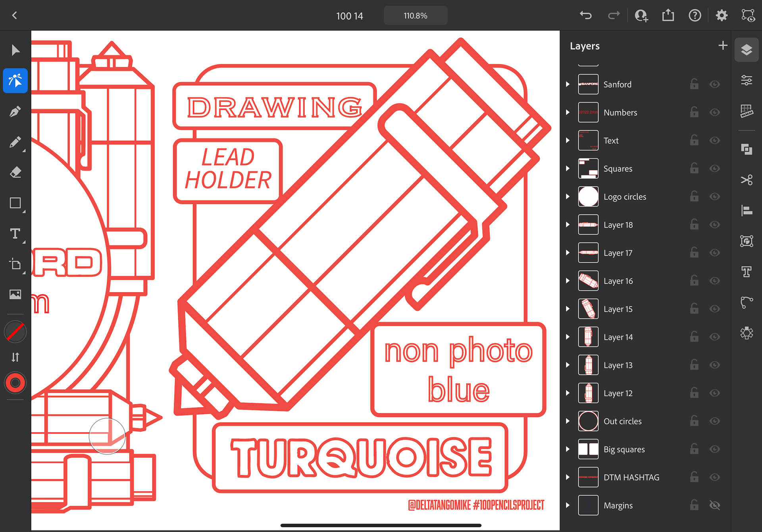Viewport: 762px width, 532px height.
Task: Open the Combine shapes panel
Action: point(747,149)
